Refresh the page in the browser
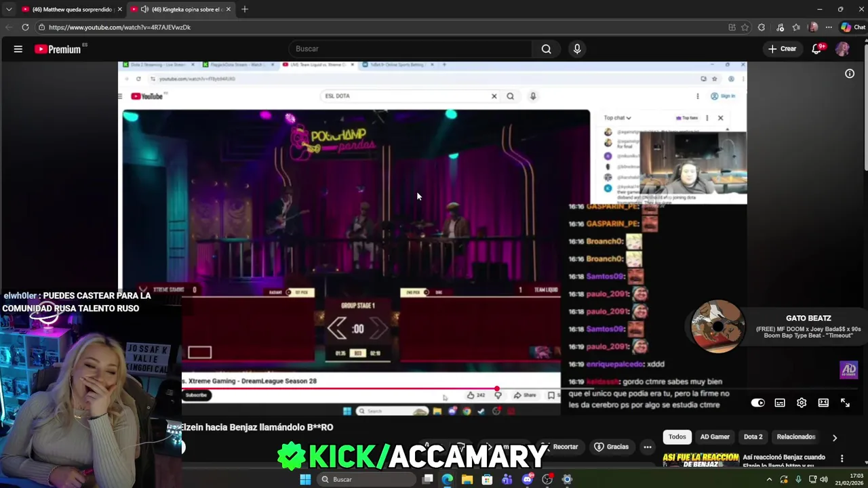 (x=25, y=27)
